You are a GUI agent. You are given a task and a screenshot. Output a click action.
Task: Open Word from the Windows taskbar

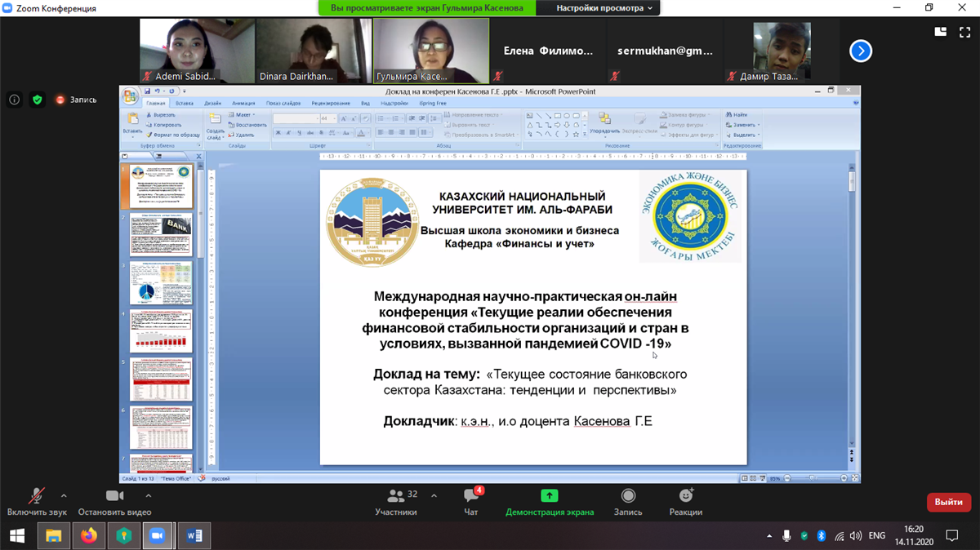(194, 535)
